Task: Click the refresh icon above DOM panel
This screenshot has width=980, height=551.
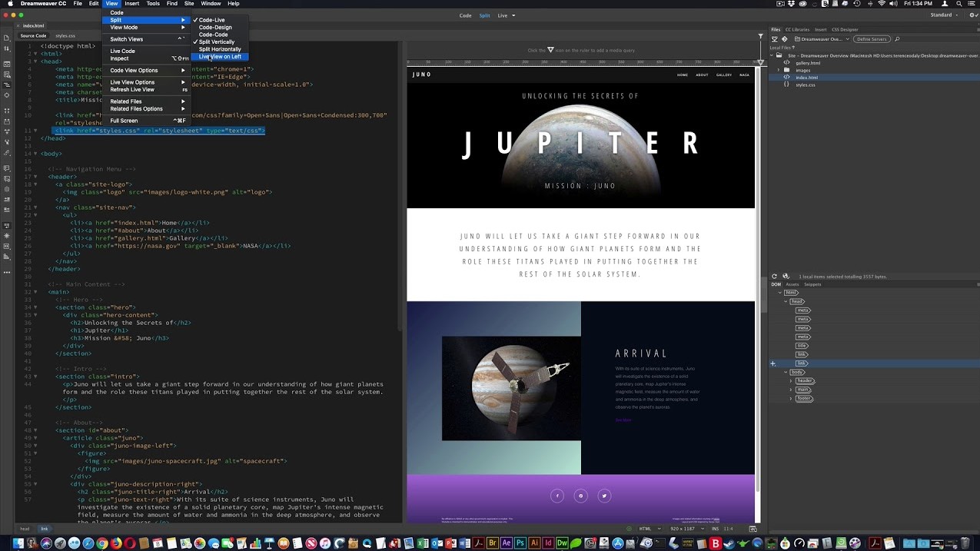Action: [775, 276]
